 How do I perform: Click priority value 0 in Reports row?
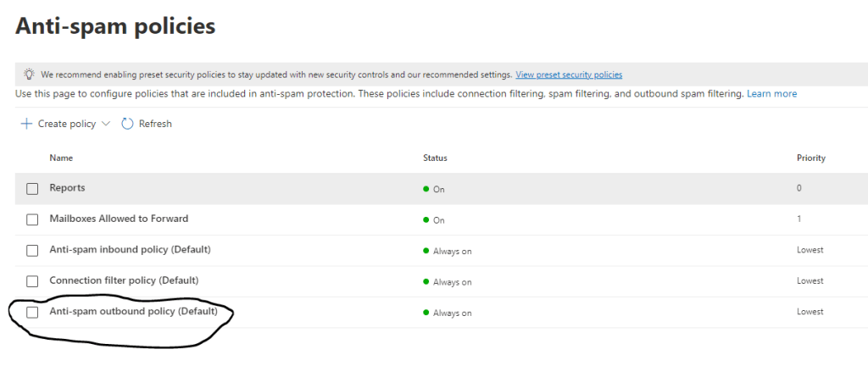[x=798, y=188]
